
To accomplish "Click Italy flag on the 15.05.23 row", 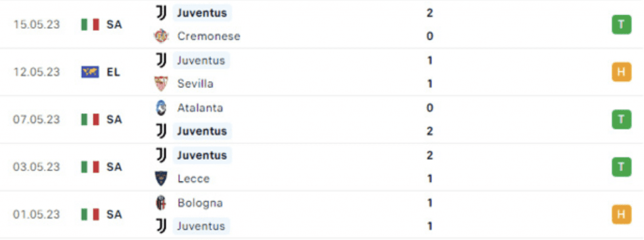I will coord(90,25).
